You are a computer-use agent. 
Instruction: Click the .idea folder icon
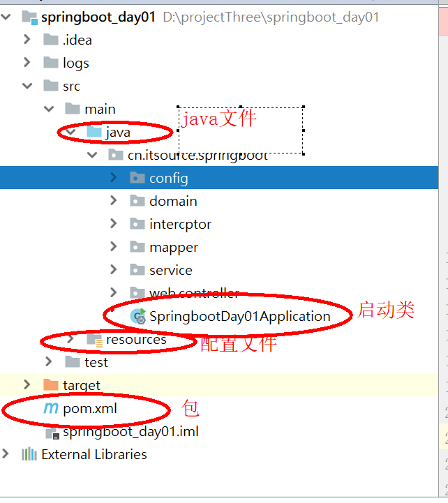tap(51, 40)
